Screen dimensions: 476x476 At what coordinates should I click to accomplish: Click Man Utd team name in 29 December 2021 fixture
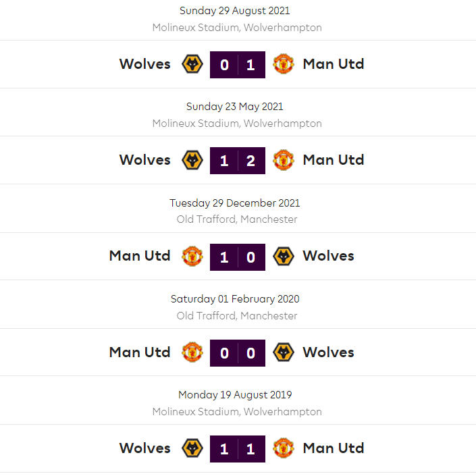(140, 257)
